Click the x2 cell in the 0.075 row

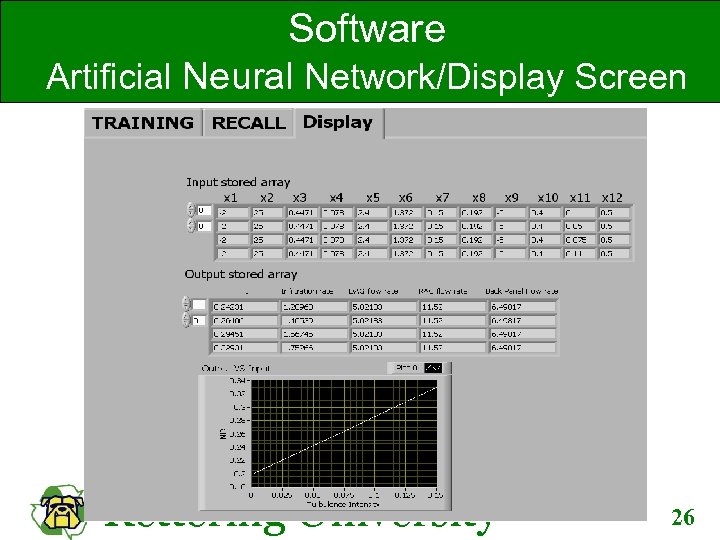pos(267,240)
